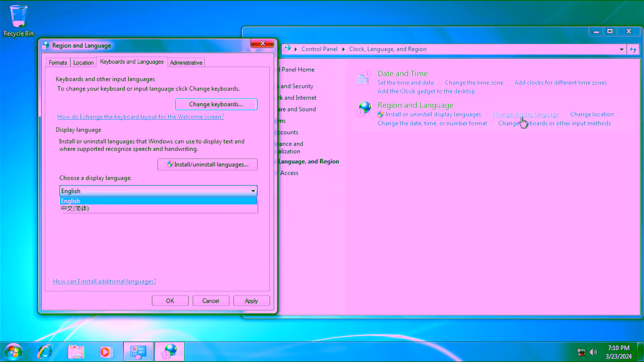Select Region and Language globe taskbar button
Viewport: 644px width, 362px height.
click(x=169, y=352)
